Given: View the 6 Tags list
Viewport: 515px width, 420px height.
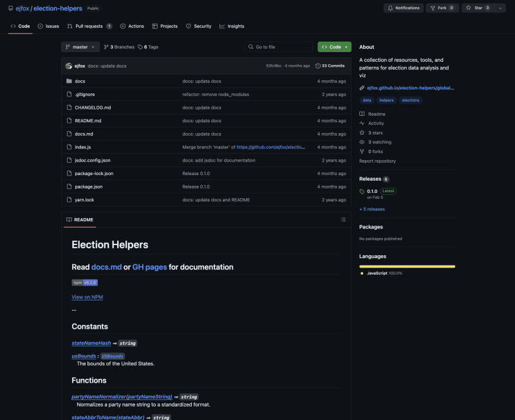Looking at the screenshot, I should click(148, 47).
